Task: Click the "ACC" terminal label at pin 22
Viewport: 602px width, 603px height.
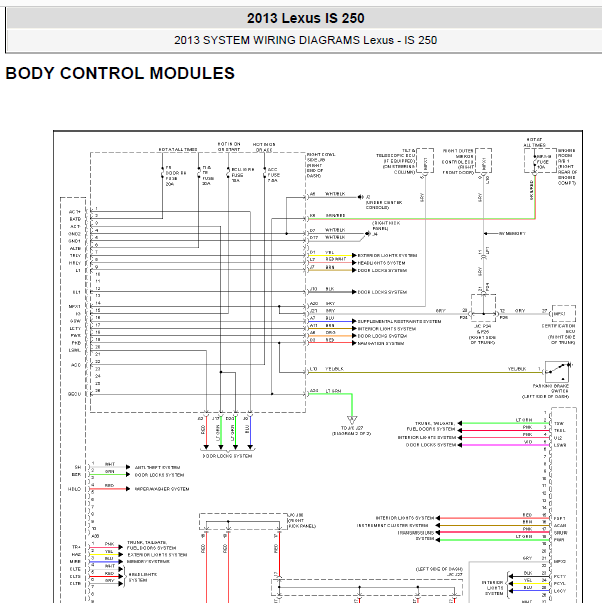Action: click(x=76, y=365)
